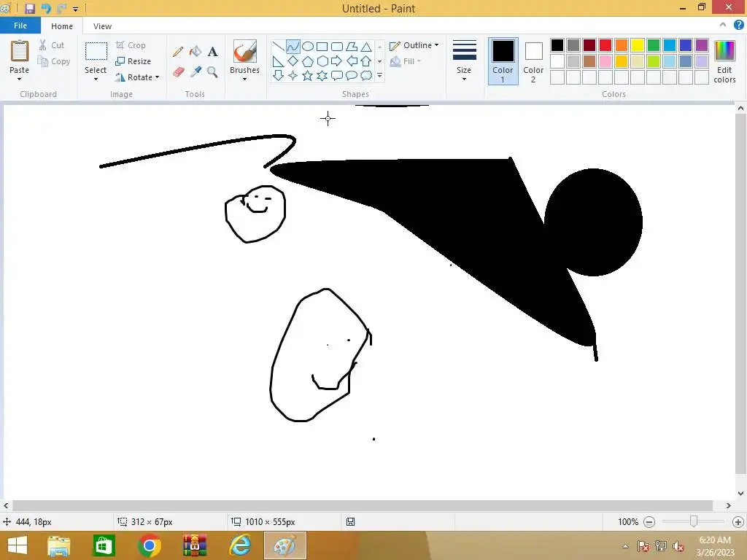Pick the green color swatch
The height and width of the screenshot is (560, 747).
[x=654, y=45]
